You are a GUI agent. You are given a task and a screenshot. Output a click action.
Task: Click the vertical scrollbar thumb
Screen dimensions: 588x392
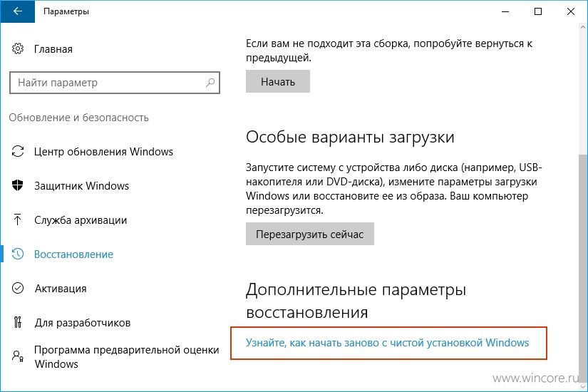(x=583, y=267)
